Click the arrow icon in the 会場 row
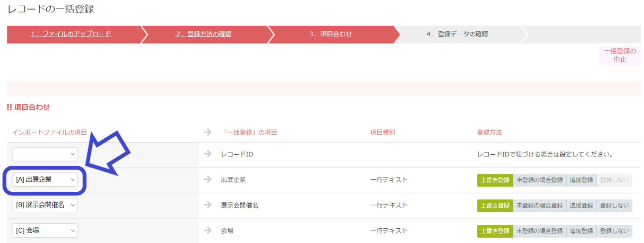This screenshot has height=243, width=644. click(x=207, y=231)
